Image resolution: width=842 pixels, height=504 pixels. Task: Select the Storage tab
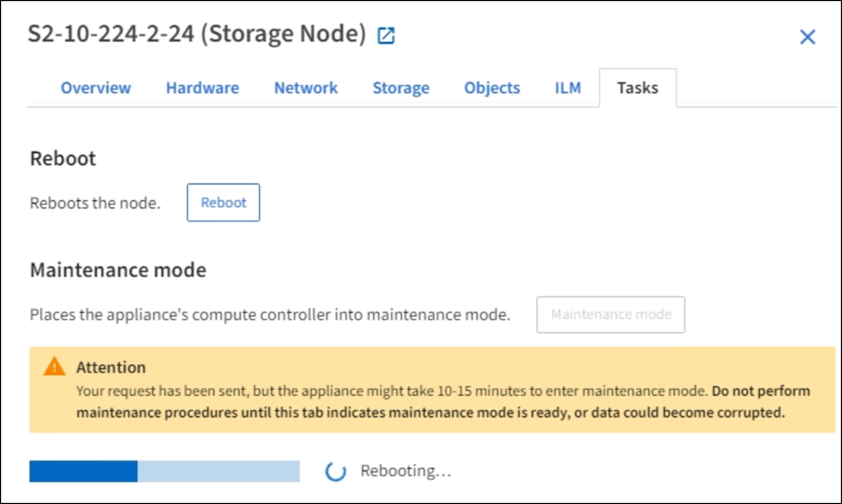(401, 88)
